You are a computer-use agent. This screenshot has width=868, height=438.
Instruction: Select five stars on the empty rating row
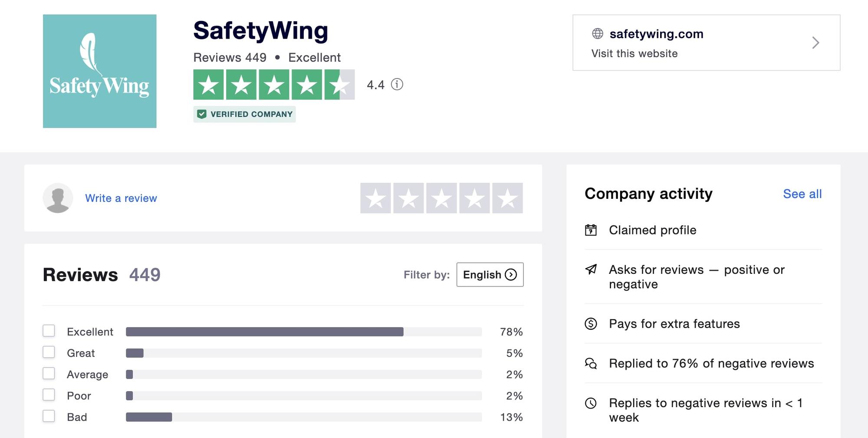[507, 198]
